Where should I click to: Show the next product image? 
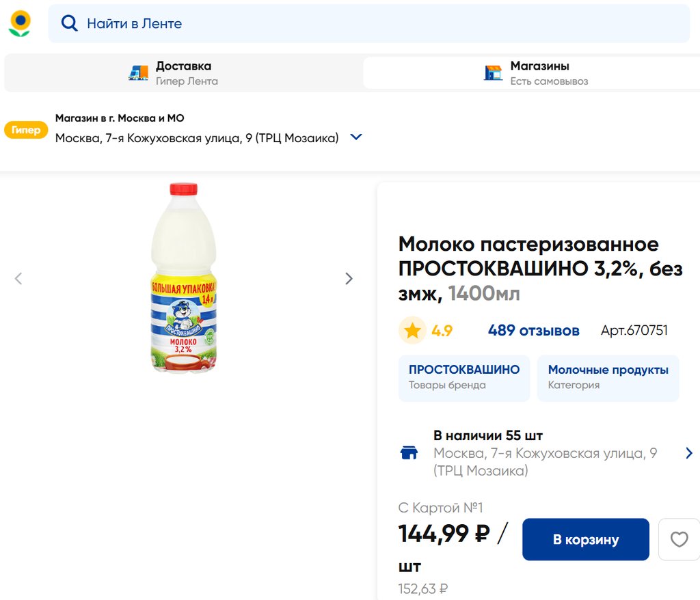pyautogui.click(x=349, y=278)
